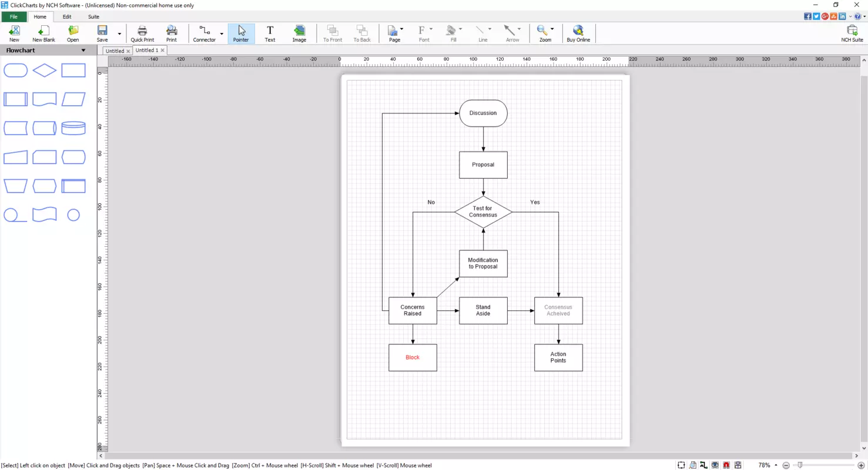Select the Untitled 1 document tab
Screen dimensions: 868x470
147,51
